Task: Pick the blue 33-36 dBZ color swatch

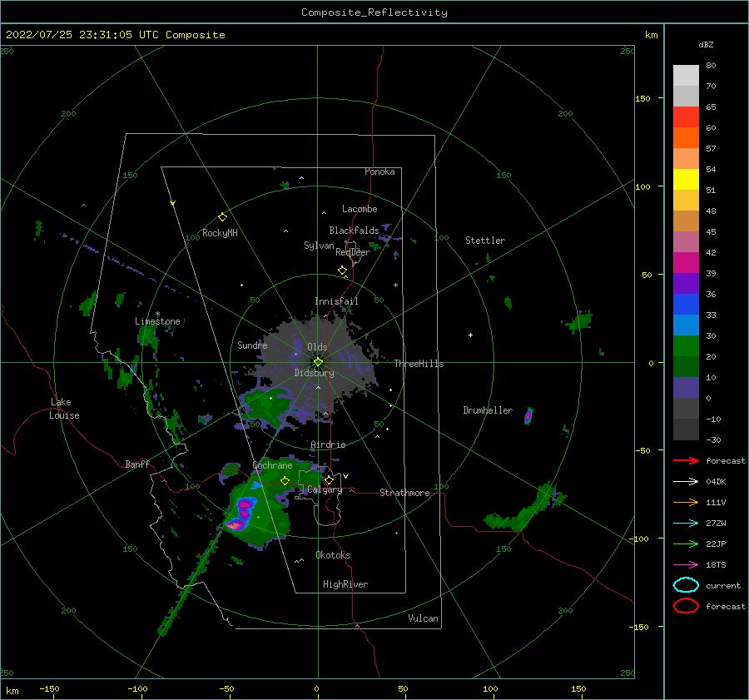Action: coord(686,305)
